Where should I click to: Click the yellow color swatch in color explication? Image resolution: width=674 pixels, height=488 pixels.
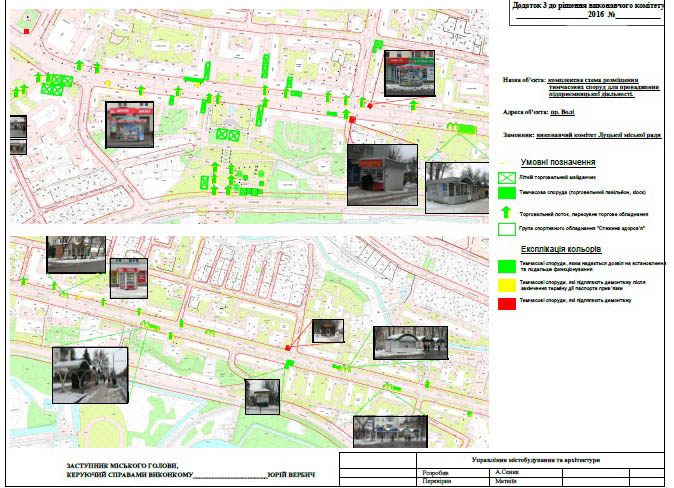tap(507, 285)
